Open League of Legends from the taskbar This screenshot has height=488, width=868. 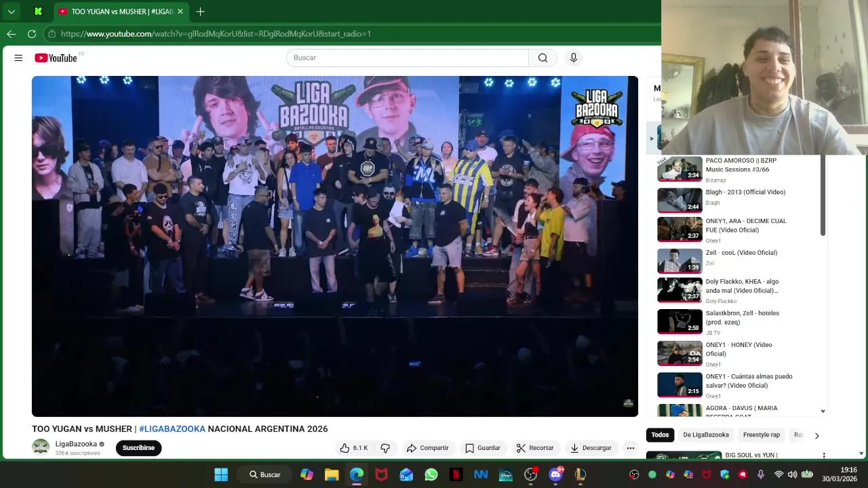[580, 474]
